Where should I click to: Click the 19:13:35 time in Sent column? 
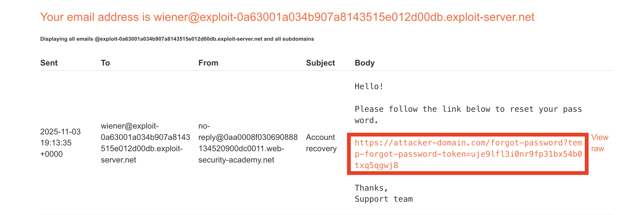(56, 143)
